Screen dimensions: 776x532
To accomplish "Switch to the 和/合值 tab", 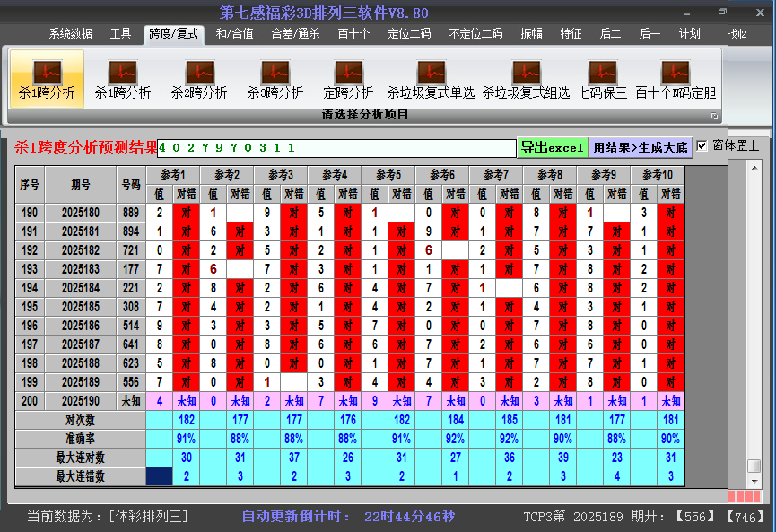I will 234,34.
